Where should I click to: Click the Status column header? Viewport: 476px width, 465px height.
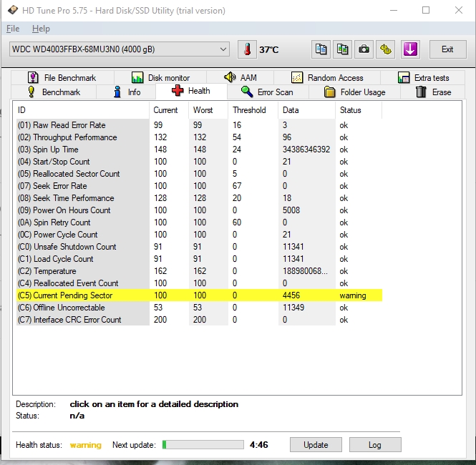[x=359, y=110]
